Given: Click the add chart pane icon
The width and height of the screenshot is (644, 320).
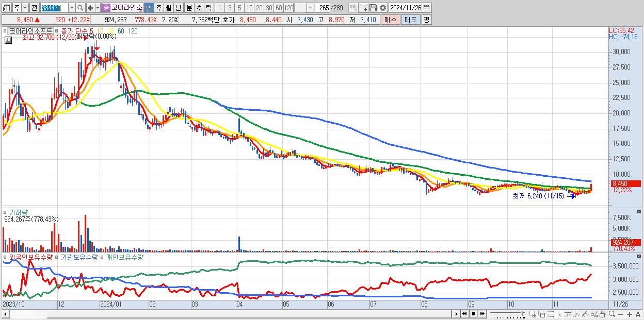Looking at the screenshot, I should [533, 314].
